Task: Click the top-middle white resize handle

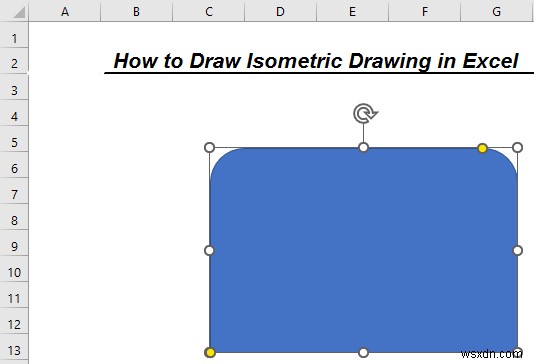Action: 363,147
